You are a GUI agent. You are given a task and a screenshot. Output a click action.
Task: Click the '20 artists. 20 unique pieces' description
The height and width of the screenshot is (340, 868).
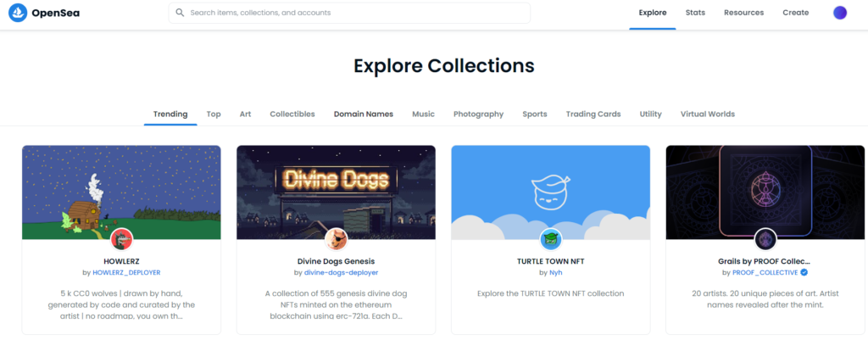pyautogui.click(x=765, y=299)
